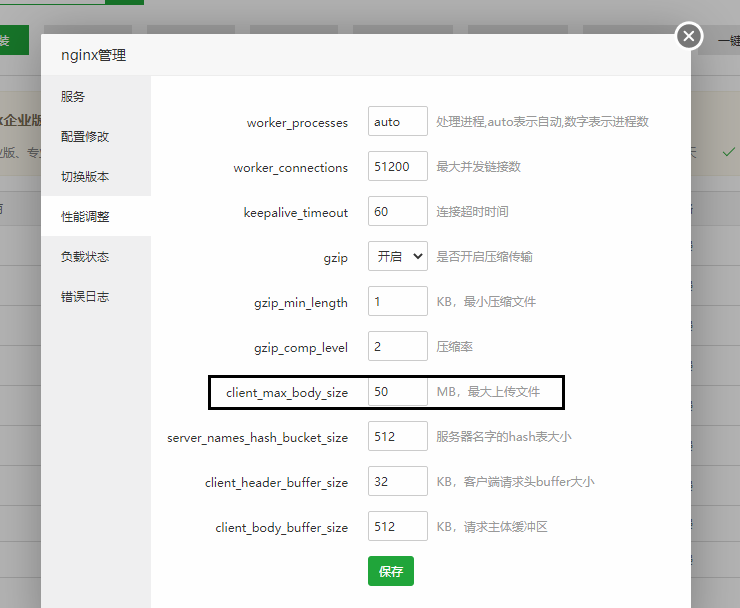Click the worker_processes input field
This screenshot has width=740, height=608.
tap(397, 122)
